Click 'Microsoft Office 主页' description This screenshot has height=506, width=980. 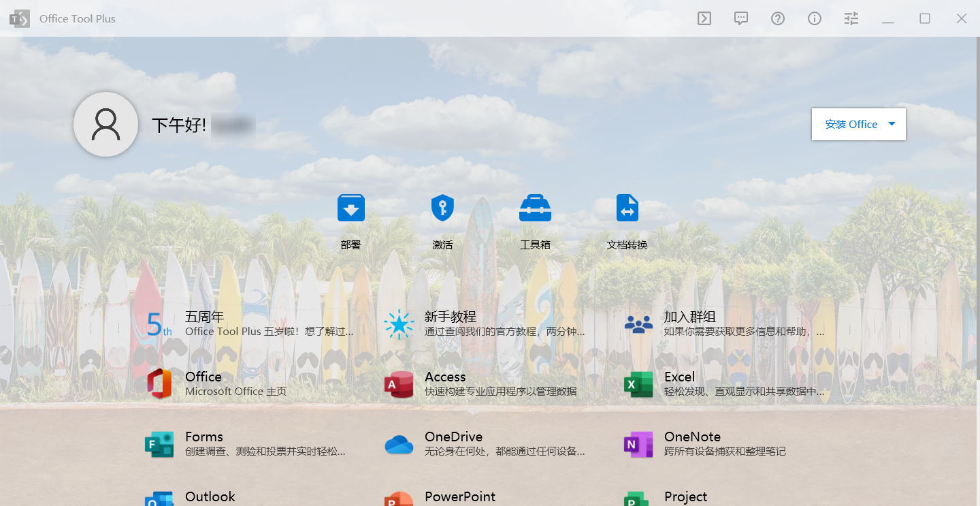pyautogui.click(x=235, y=392)
